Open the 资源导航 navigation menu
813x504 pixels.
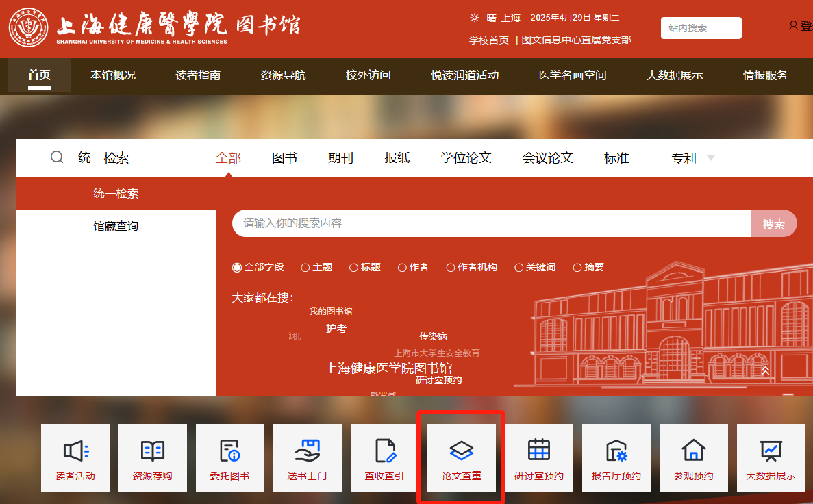tap(283, 75)
